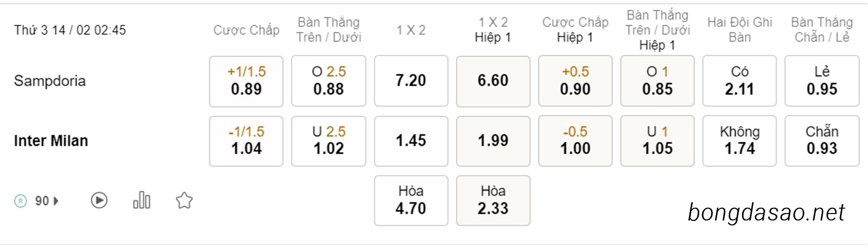Choose Không both teams score at 1.74

pos(740,141)
